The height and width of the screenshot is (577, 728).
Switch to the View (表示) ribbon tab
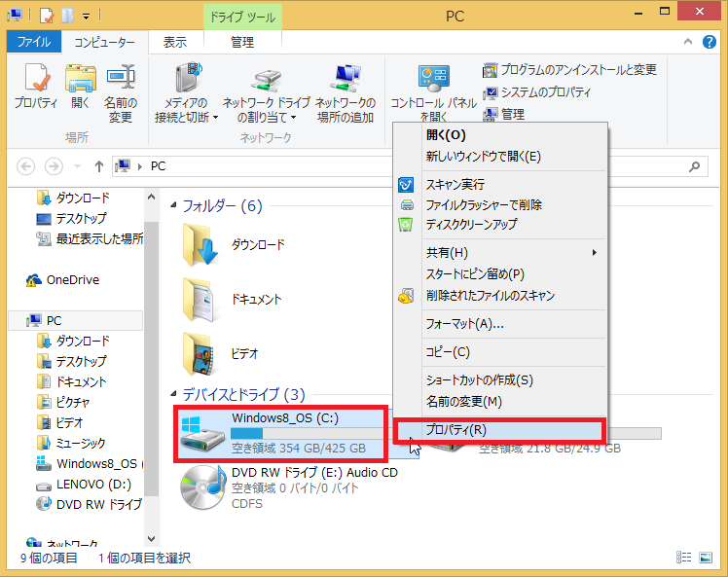click(x=175, y=43)
